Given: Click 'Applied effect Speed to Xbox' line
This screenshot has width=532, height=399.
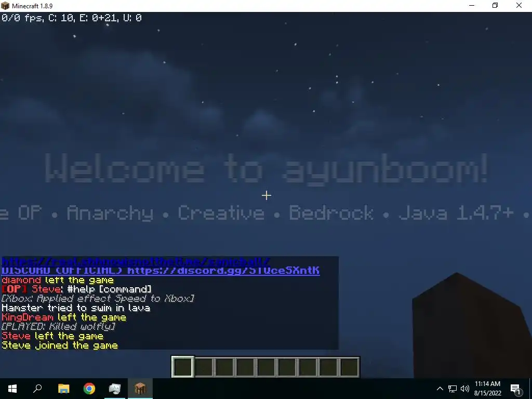Looking at the screenshot, I should point(98,299).
